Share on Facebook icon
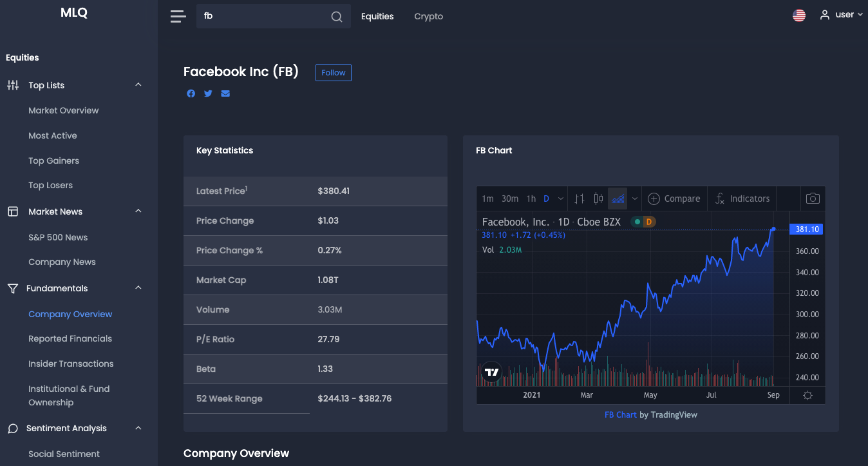This screenshot has height=466, width=868. pyautogui.click(x=191, y=93)
